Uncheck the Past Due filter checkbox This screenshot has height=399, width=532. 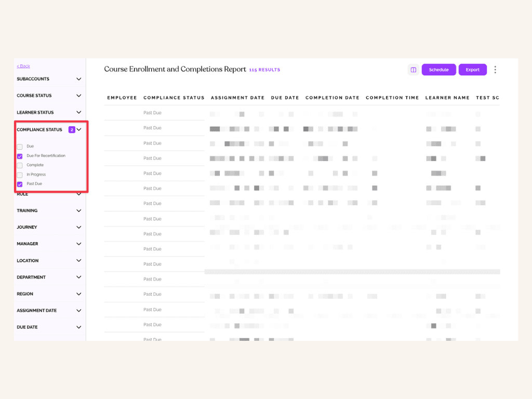[20, 184]
